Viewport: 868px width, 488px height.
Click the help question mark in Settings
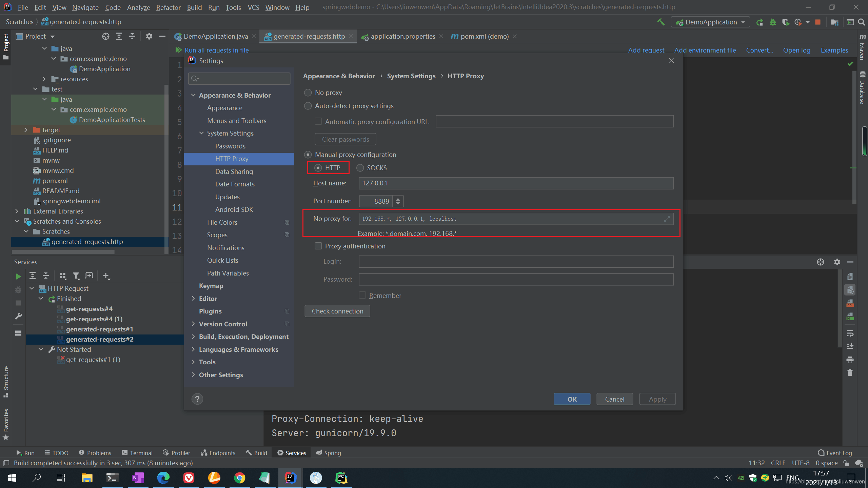pos(197,399)
